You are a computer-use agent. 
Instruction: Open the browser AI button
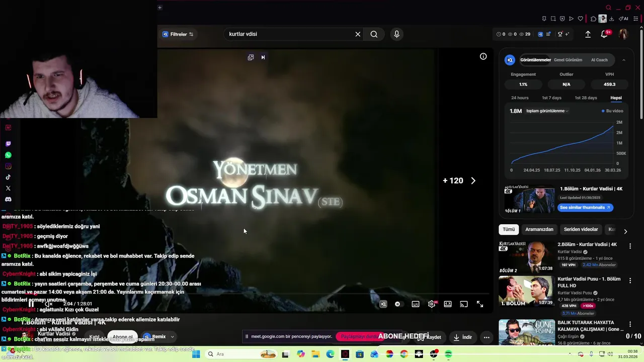623,19
